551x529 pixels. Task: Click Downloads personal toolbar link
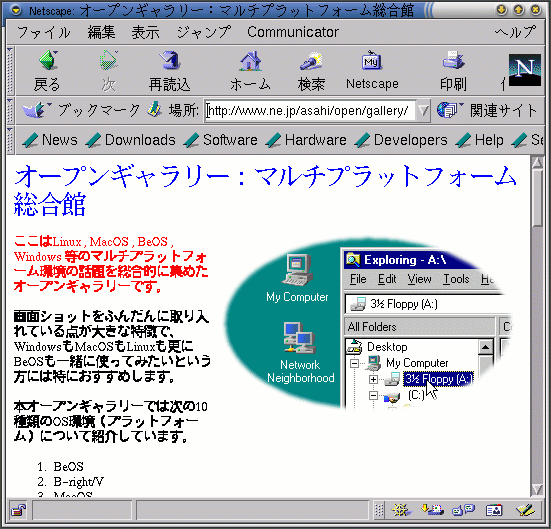point(130,140)
